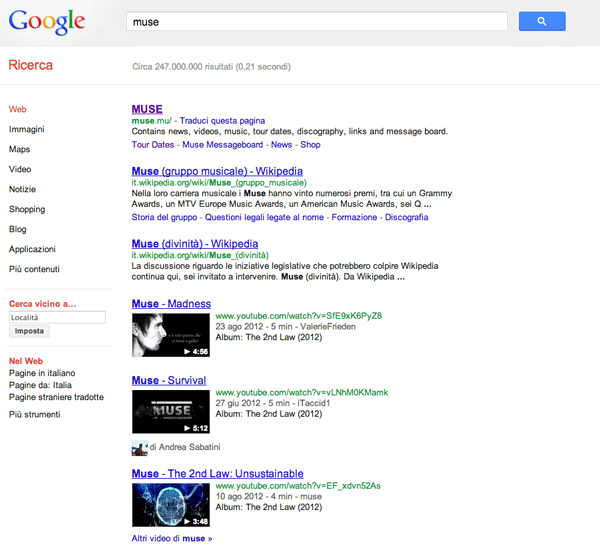Click the it.wikipedia.org/wiki/Muse_(divinità) URL
Viewport: 600px width, 553px height.
point(200,255)
